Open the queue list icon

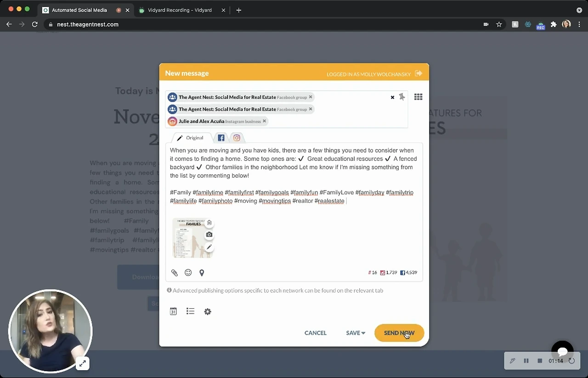[190, 311]
